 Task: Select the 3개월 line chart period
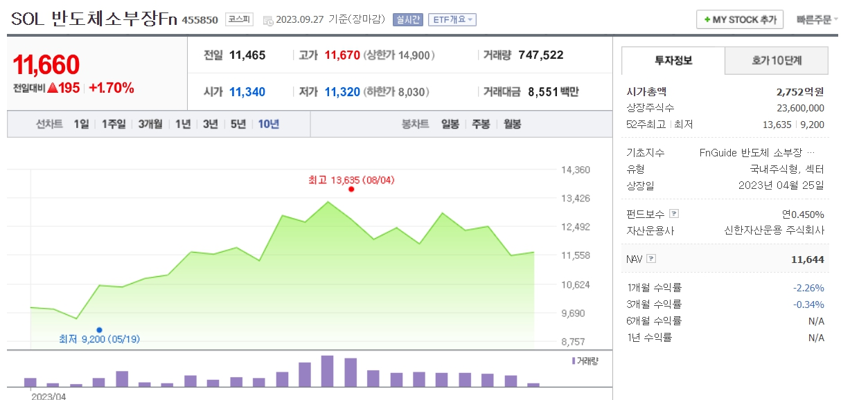(x=150, y=124)
